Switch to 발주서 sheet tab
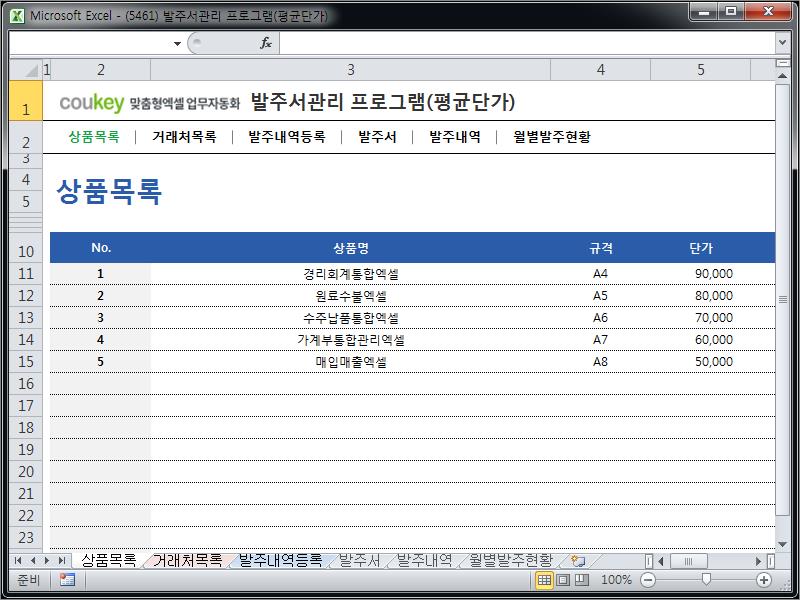 359,560
